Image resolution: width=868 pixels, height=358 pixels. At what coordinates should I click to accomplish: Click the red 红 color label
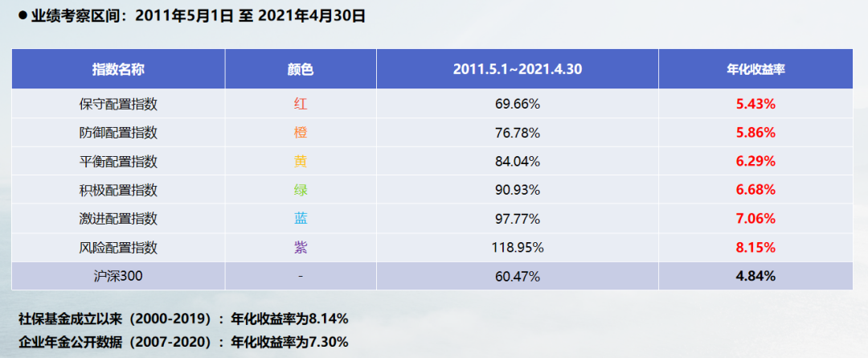(300, 104)
